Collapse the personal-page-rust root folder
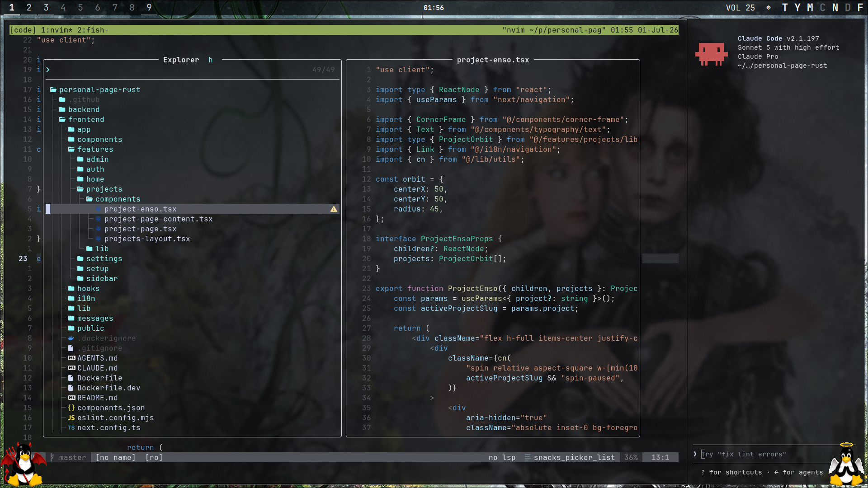This screenshot has height=488, width=868. pos(53,90)
